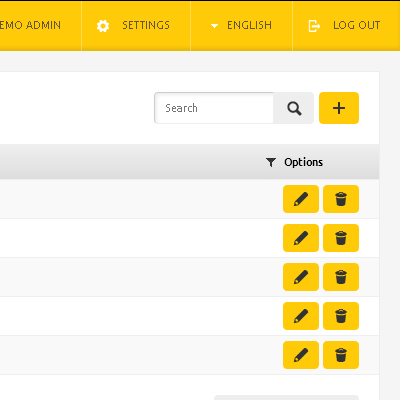Screen dimensions: 400x400
Task: Edit the second row entry
Action: 301,238
